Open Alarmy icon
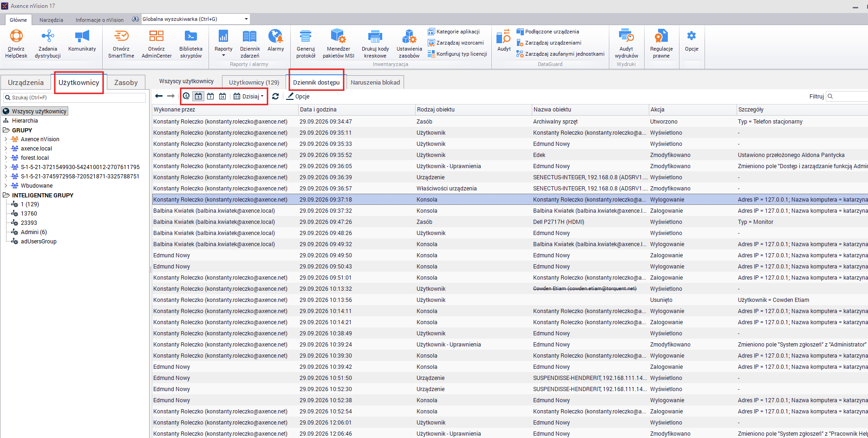This screenshot has width=868, height=438. click(x=275, y=40)
